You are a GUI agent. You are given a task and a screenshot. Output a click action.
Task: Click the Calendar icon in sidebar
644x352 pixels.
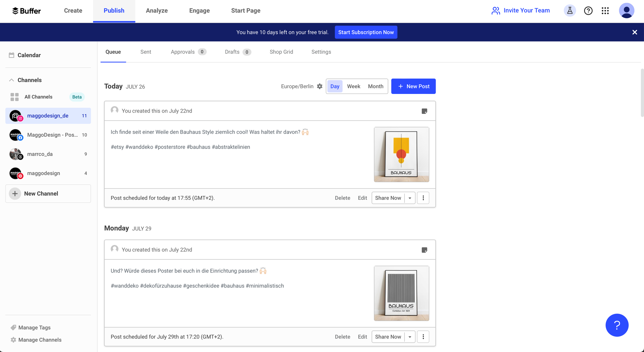coord(12,55)
